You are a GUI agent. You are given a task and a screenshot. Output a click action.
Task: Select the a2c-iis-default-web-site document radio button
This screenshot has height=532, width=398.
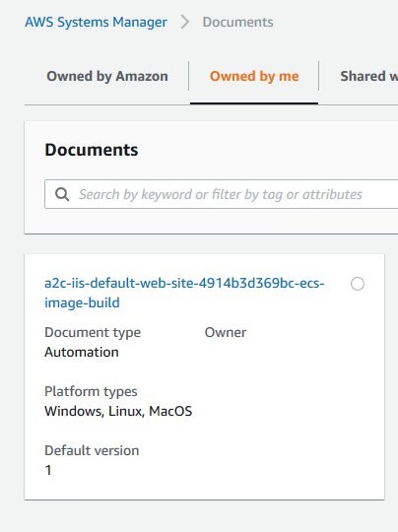tap(358, 284)
